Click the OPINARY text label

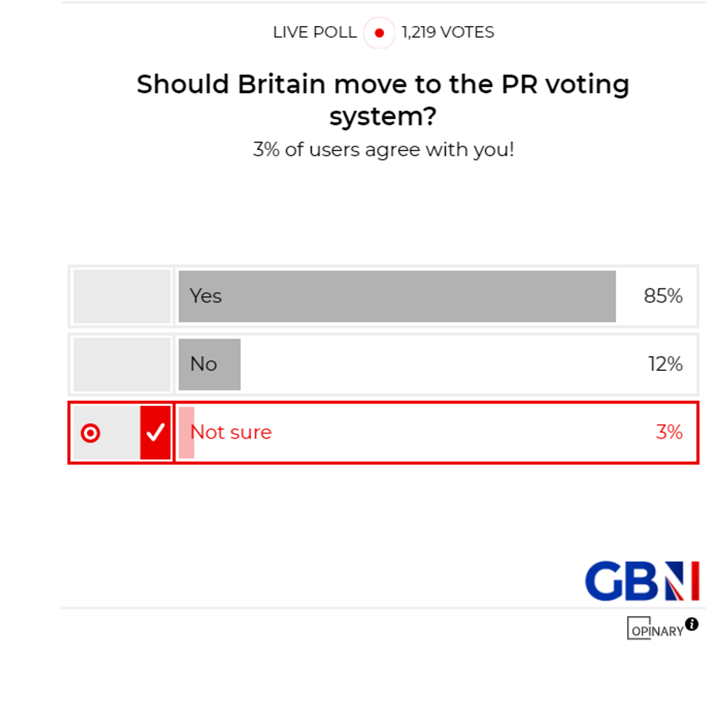657,630
